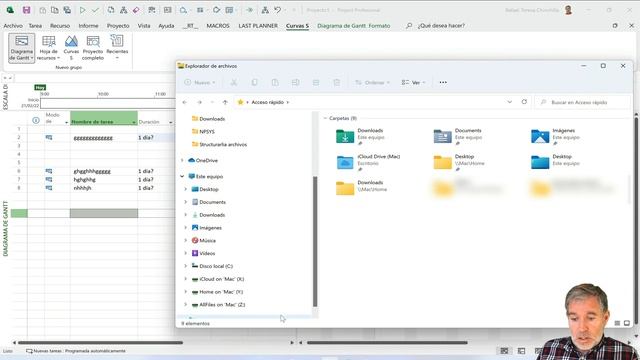Go forward with Explorer's right arrow
The width and height of the screenshot is (640, 360).
coord(199,102)
